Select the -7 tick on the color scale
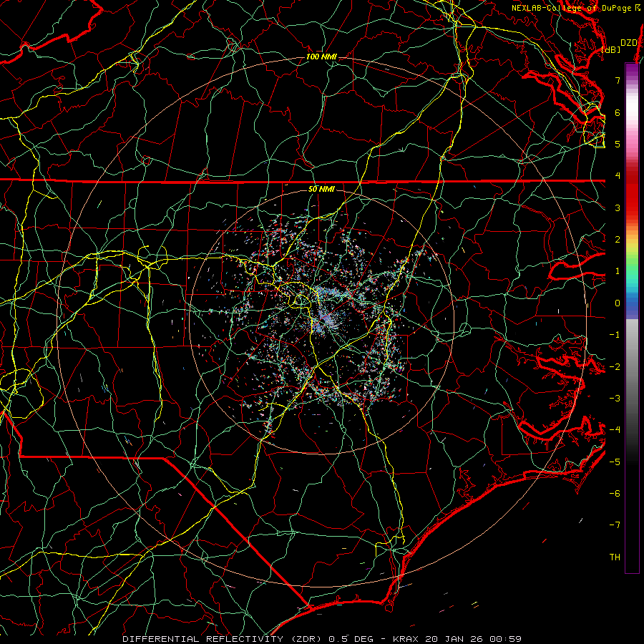 coord(615,525)
